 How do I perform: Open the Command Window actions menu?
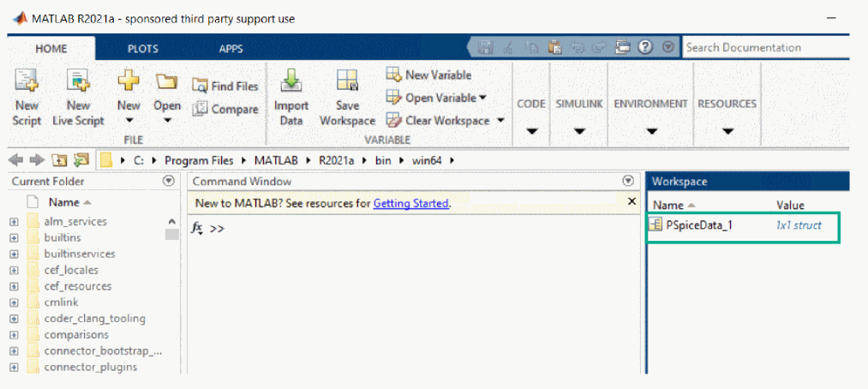click(628, 181)
